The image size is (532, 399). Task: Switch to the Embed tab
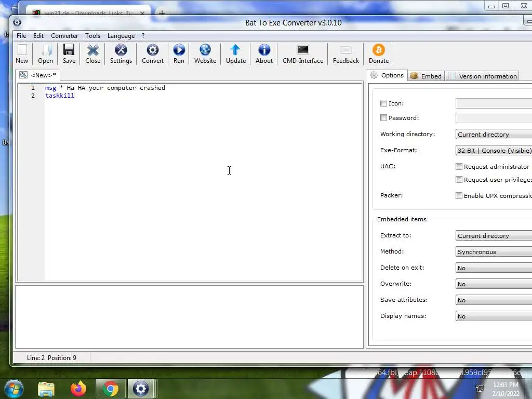pos(426,76)
